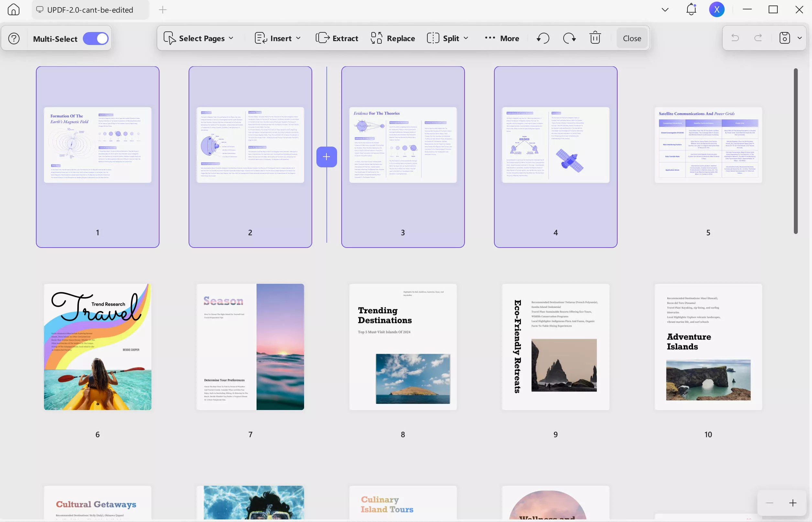
Task: Open the More tools menu
Action: (502, 38)
